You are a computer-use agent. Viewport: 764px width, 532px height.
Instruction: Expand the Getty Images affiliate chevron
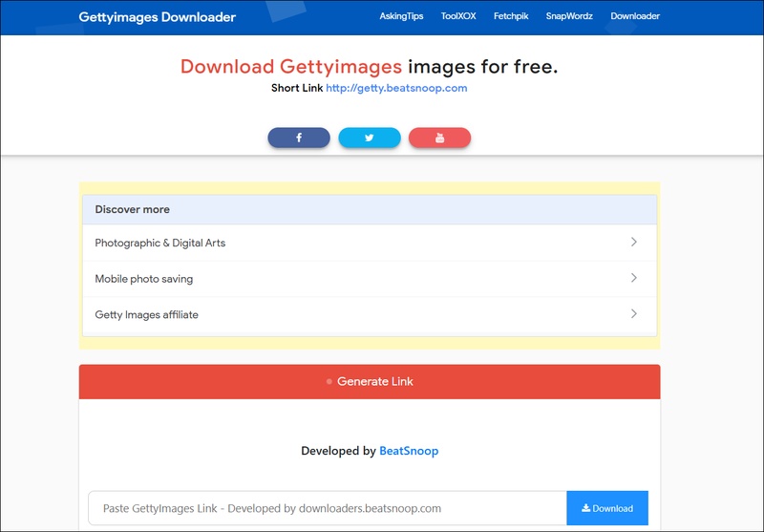(633, 314)
